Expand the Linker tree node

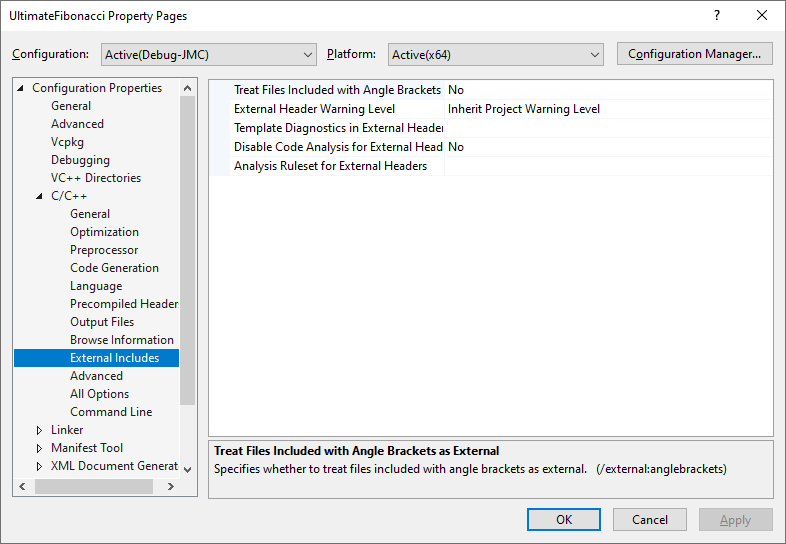tap(40, 430)
